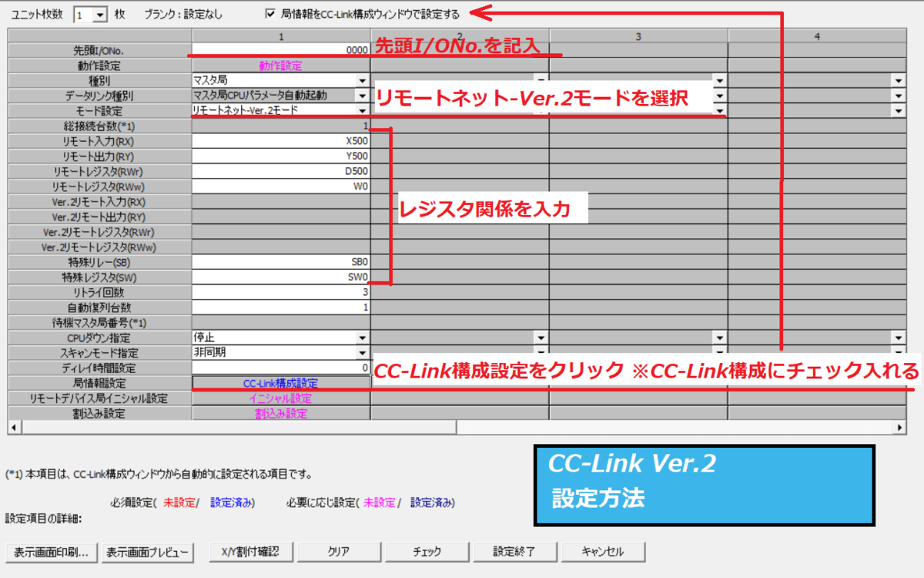This screenshot has height=578, width=924.
Task: Click the 先頭I/ONo. field containing 0000
Action: point(281,50)
